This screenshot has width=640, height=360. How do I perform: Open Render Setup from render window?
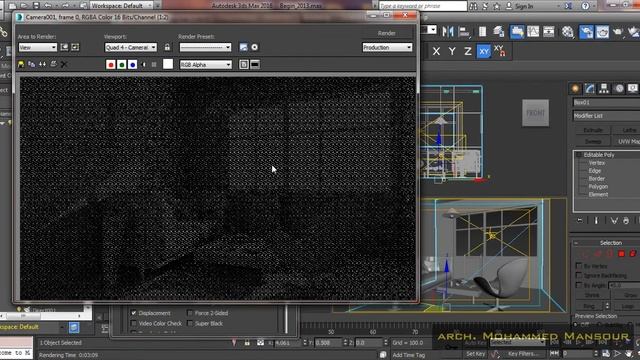point(244,47)
